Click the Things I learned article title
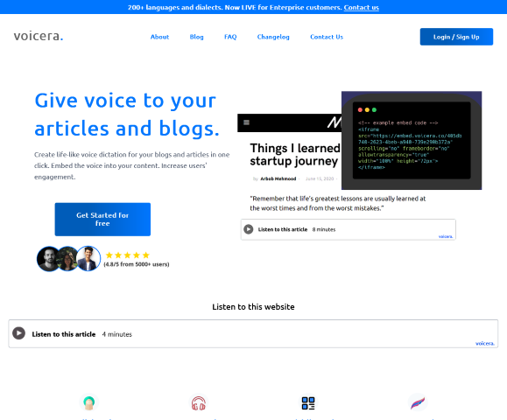The image size is (507, 420). [x=295, y=154]
